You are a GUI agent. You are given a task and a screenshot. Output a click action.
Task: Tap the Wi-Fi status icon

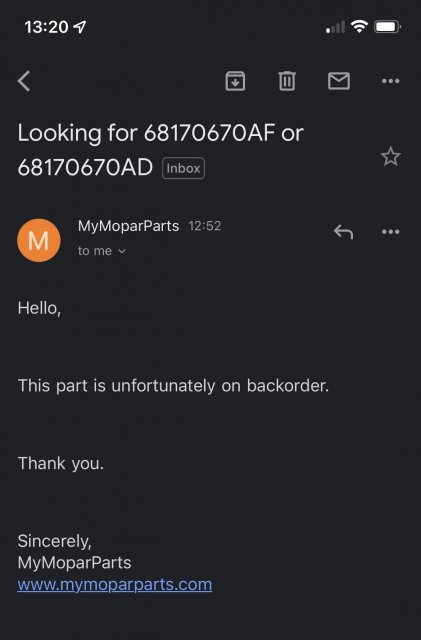[x=359, y=27]
